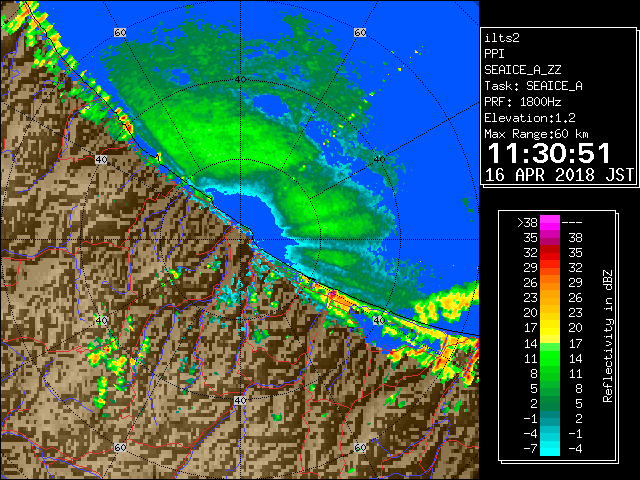Select the 'Task: SEAICE_A' line
The height and width of the screenshot is (480, 640).
point(533,86)
